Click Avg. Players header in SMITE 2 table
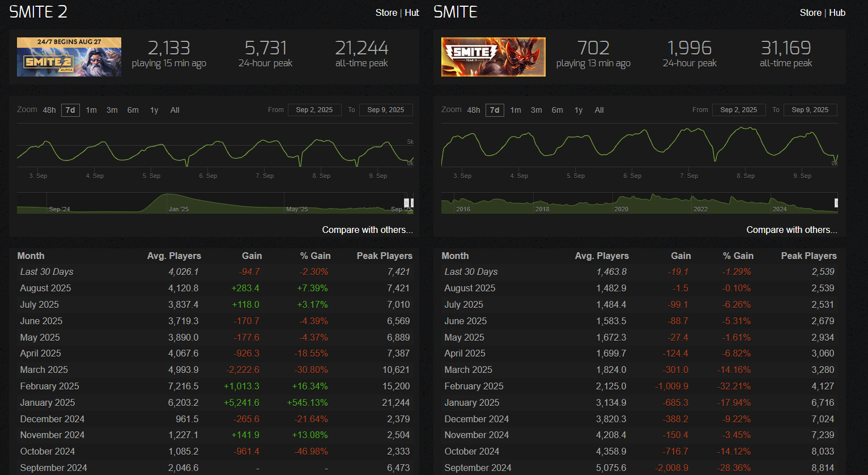868x475 pixels. (174, 256)
